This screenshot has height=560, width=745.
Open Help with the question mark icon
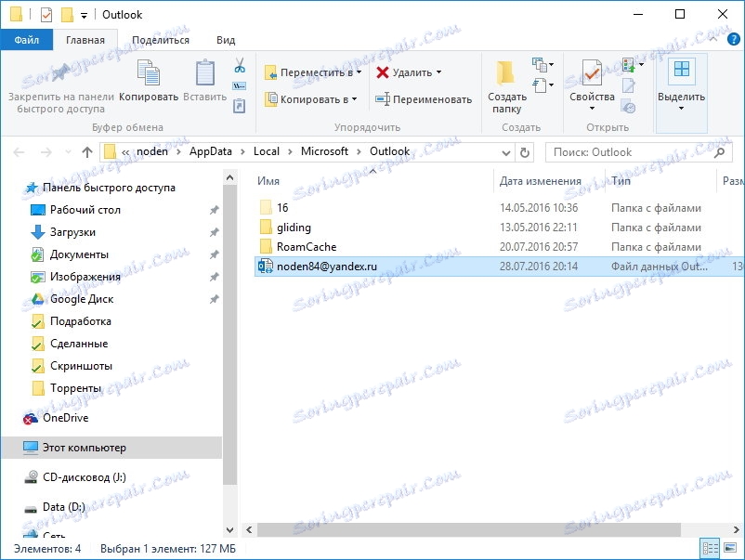coord(733,39)
